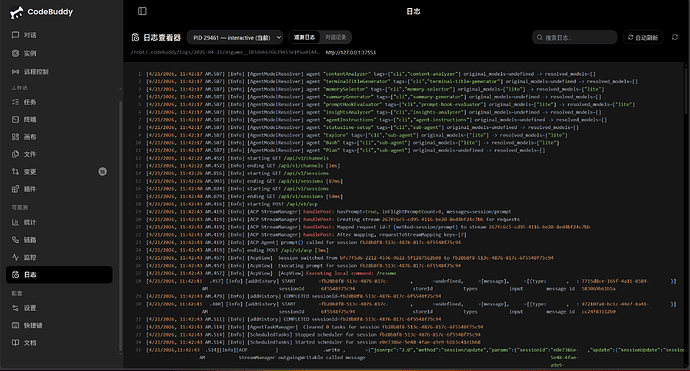The height and width of the screenshot is (371, 690).
Task: Click line 24 'ending POST /api/v1/acp'
Action: pyautogui.click(x=237, y=250)
